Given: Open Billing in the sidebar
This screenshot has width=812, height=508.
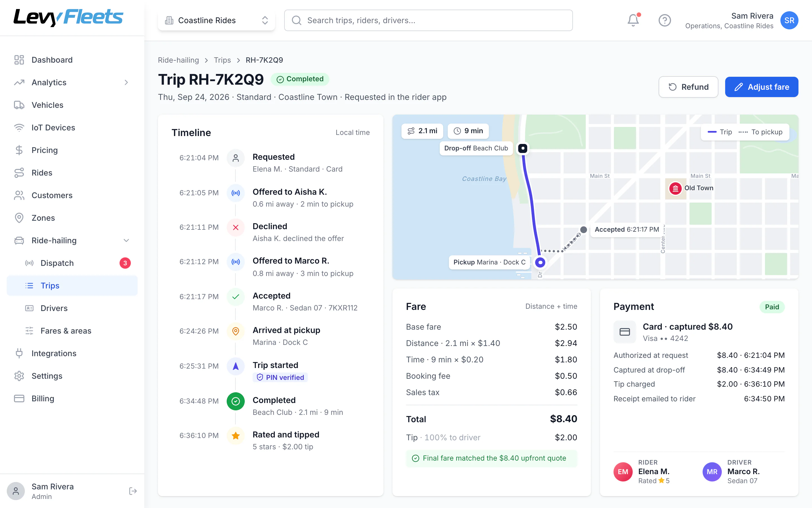Looking at the screenshot, I should [x=72, y=398].
